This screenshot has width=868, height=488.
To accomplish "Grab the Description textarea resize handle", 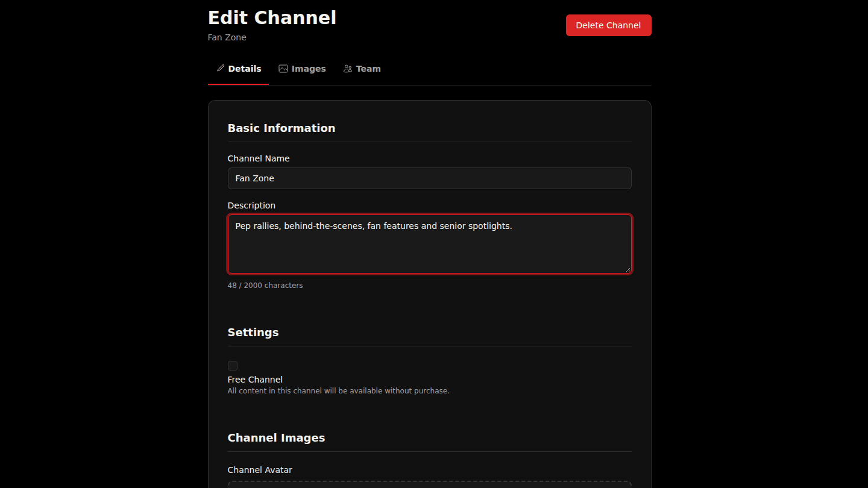I will [x=627, y=269].
